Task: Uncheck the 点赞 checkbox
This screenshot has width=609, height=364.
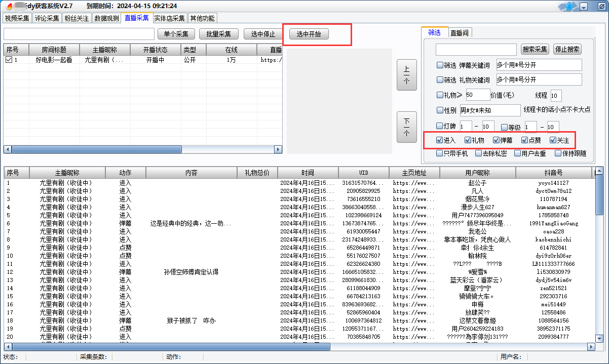Action: tap(524, 140)
